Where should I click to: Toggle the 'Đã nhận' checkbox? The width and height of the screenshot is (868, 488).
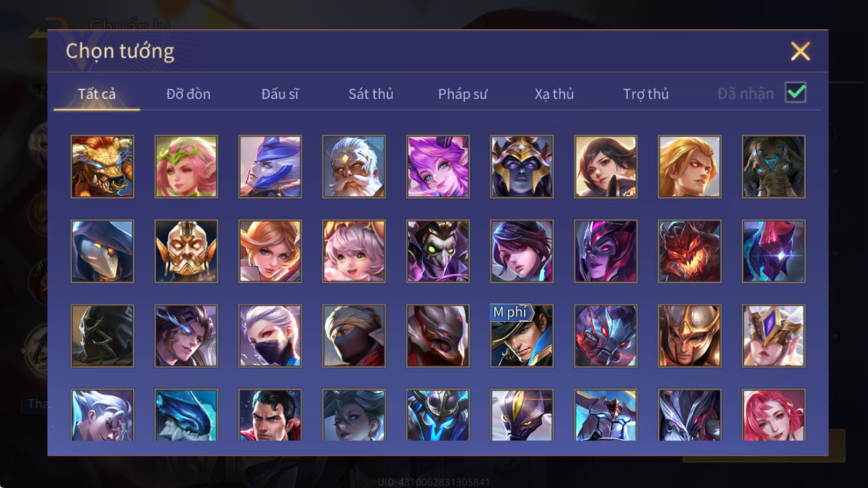pyautogui.click(x=796, y=93)
